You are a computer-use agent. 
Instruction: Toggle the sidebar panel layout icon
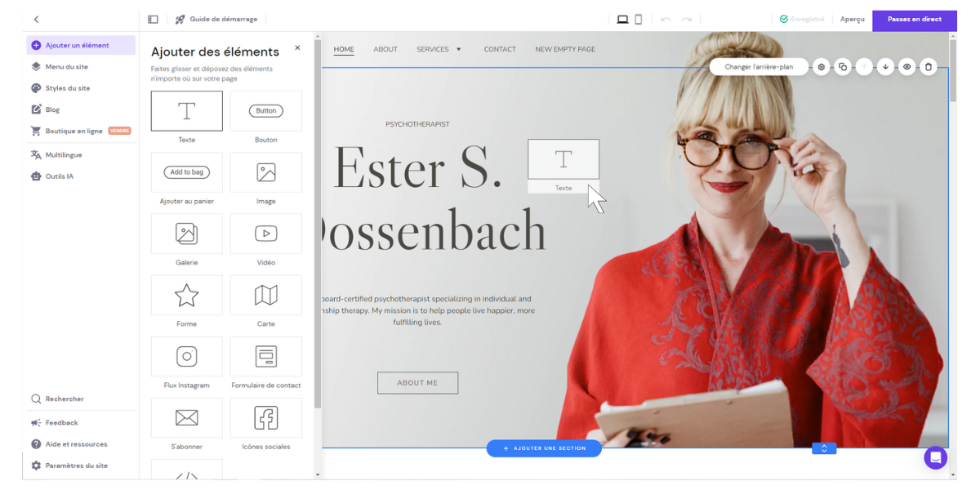pos(153,20)
